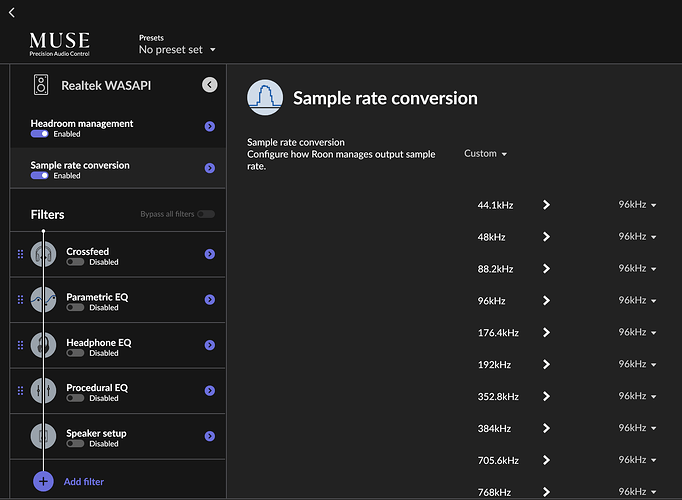Open output rate dropdown for 48kHz

coord(637,237)
